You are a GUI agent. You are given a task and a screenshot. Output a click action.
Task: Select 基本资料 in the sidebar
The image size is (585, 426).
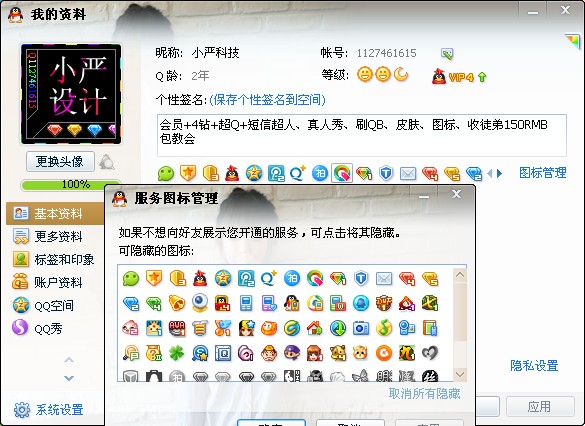(x=55, y=214)
